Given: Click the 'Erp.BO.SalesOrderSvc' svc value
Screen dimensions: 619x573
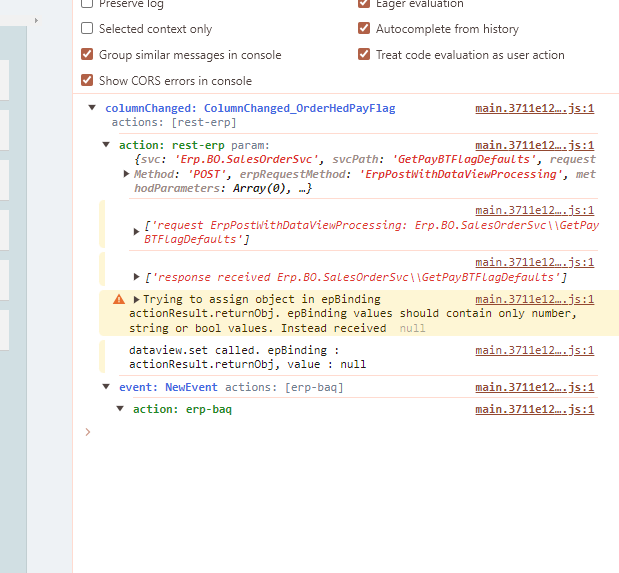Looking at the screenshot, I should click(x=246, y=159).
